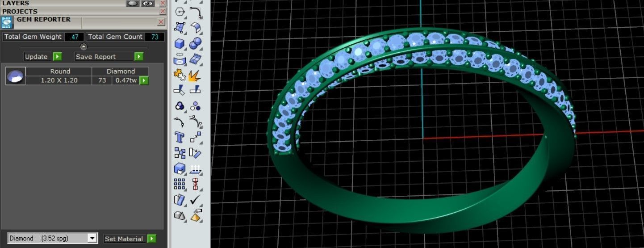The height and width of the screenshot is (248, 644).
Task: Click the Explode tool
Action: [x=195, y=75]
